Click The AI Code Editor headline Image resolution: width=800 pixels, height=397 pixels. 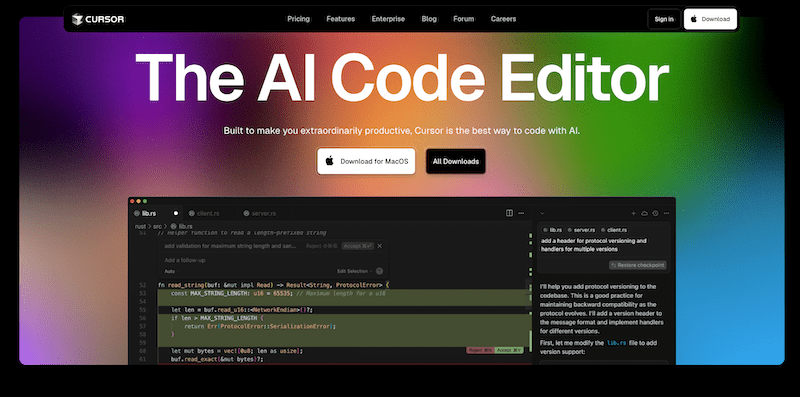point(402,79)
